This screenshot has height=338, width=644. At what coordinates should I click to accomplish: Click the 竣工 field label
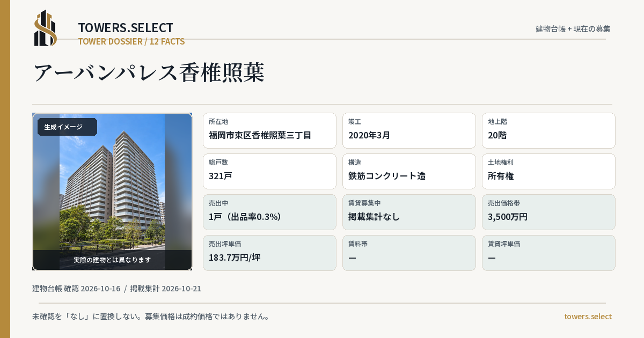(355, 122)
